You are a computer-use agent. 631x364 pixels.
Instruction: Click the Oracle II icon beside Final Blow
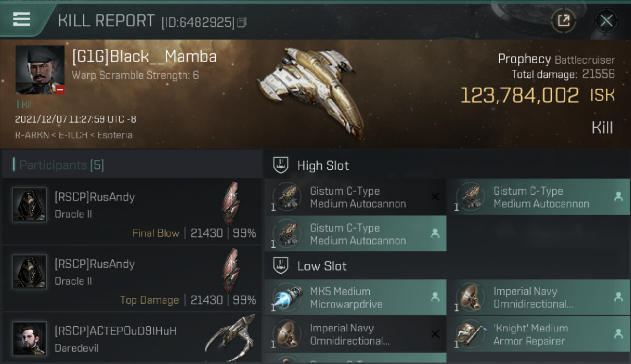click(x=231, y=203)
